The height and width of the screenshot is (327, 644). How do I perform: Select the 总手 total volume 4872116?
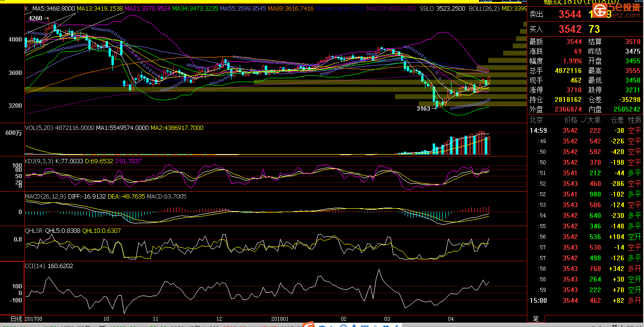pos(568,71)
